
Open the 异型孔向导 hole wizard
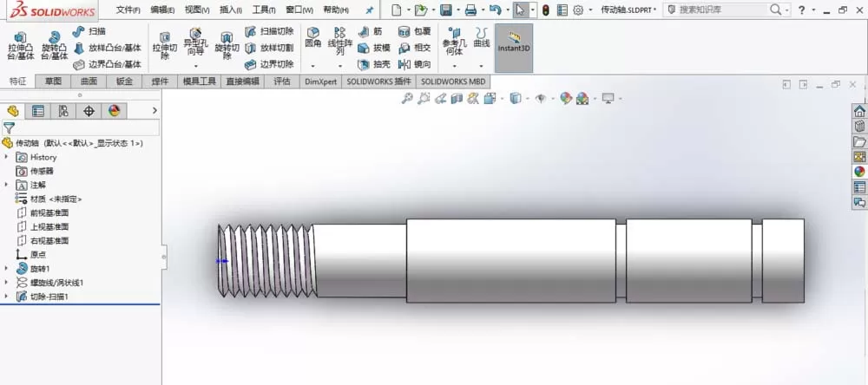coord(195,43)
